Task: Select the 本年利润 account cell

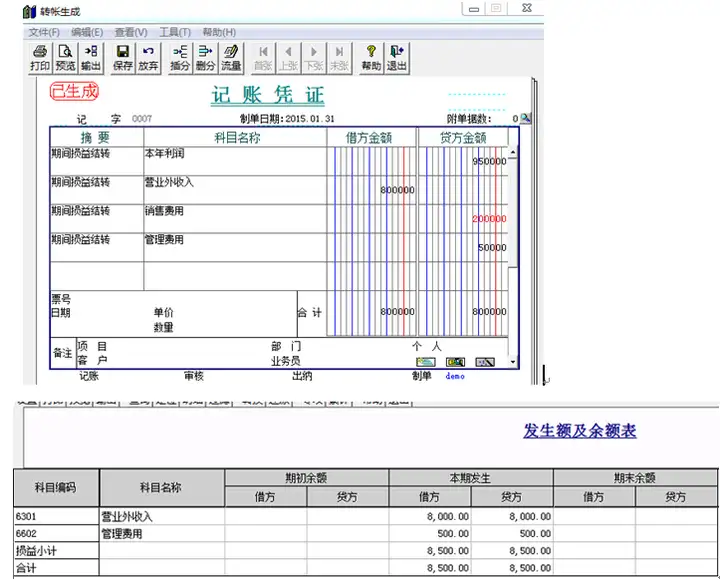Action: pyautogui.click(x=235, y=161)
